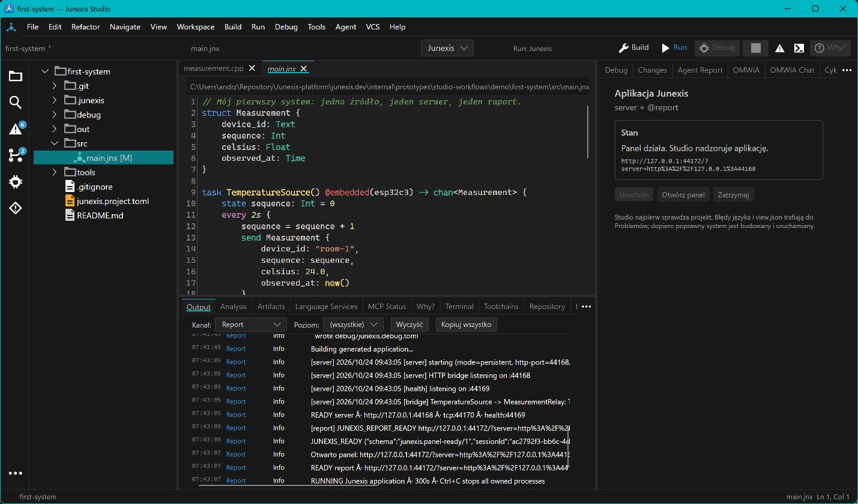Collapse the src folder
This screenshot has height=504, width=858.
click(55, 143)
